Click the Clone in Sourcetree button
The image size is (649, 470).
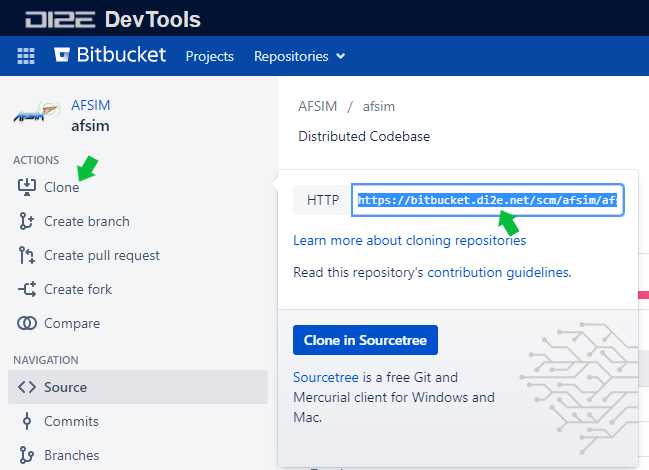[365, 340]
